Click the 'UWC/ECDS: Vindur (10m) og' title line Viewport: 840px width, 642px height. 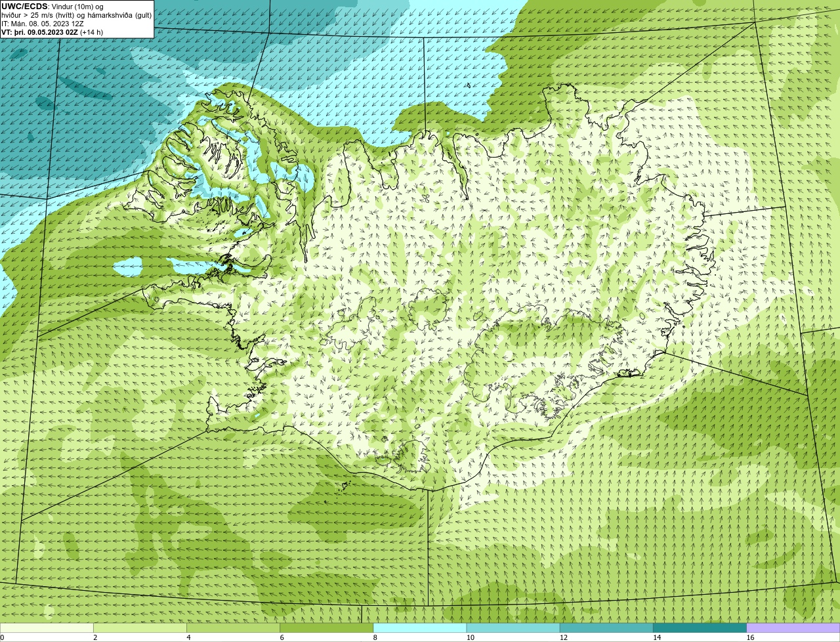[x=52, y=7]
